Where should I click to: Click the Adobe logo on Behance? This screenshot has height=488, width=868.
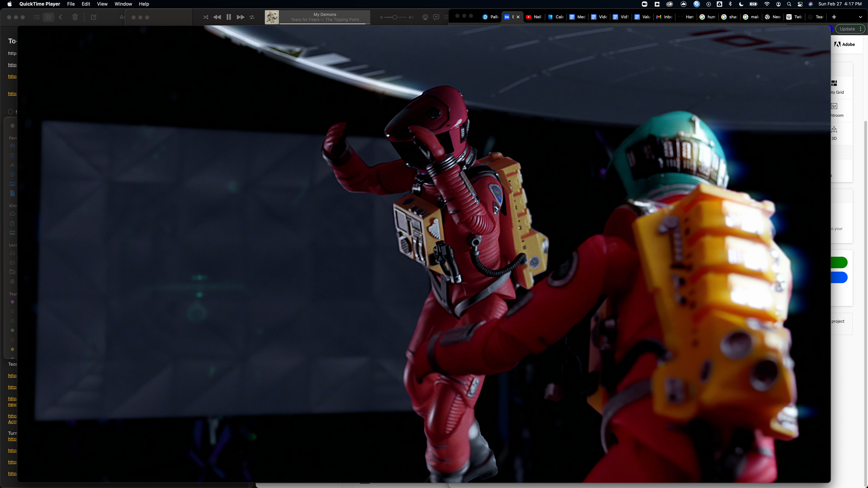tap(844, 45)
